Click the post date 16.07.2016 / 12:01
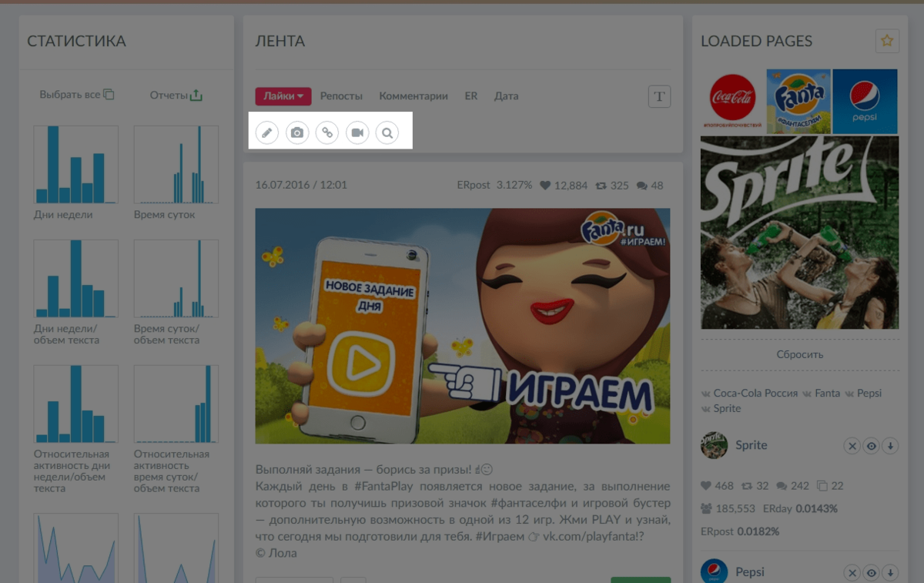 click(x=301, y=186)
